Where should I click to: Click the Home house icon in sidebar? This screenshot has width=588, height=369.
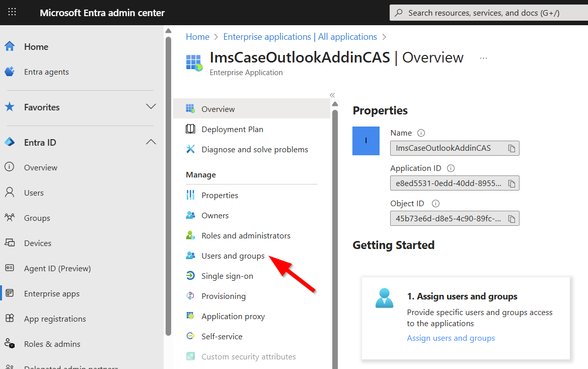pyautogui.click(x=10, y=46)
